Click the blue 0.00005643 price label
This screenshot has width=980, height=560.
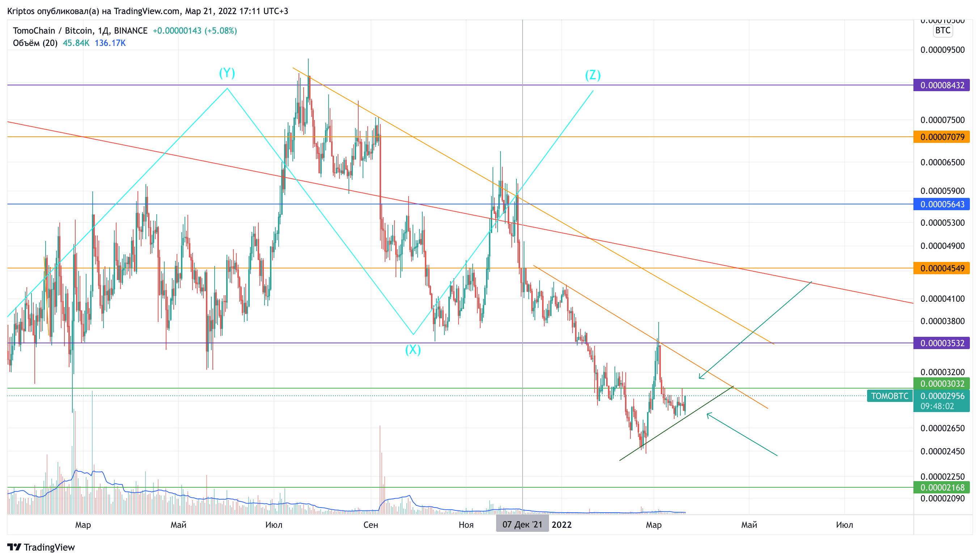click(942, 204)
